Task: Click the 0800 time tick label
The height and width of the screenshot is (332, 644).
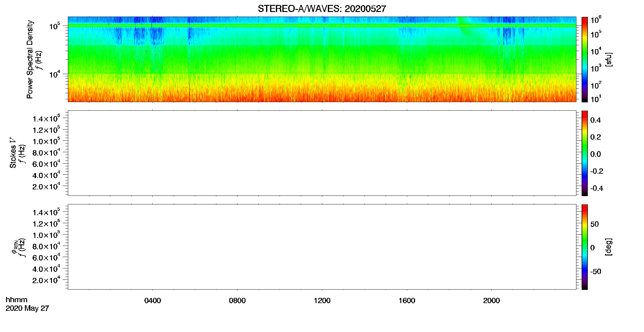Action: [x=237, y=301]
